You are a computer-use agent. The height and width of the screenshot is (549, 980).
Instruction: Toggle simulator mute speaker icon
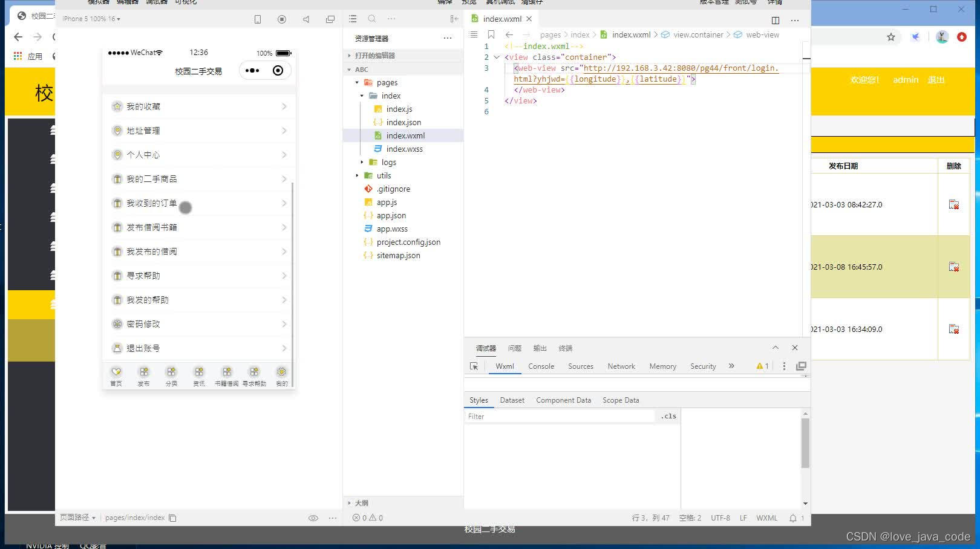tap(306, 19)
